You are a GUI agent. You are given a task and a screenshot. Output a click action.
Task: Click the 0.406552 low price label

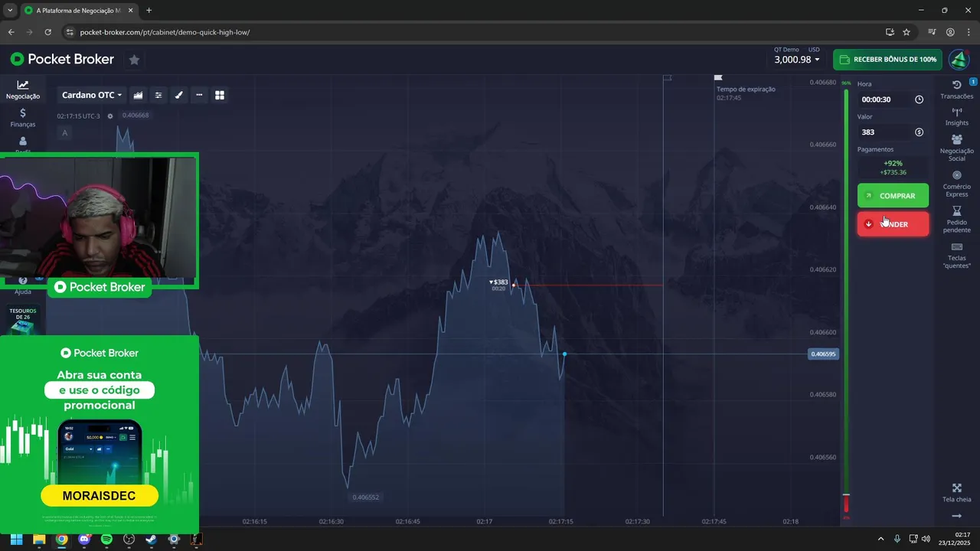[365, 497]
